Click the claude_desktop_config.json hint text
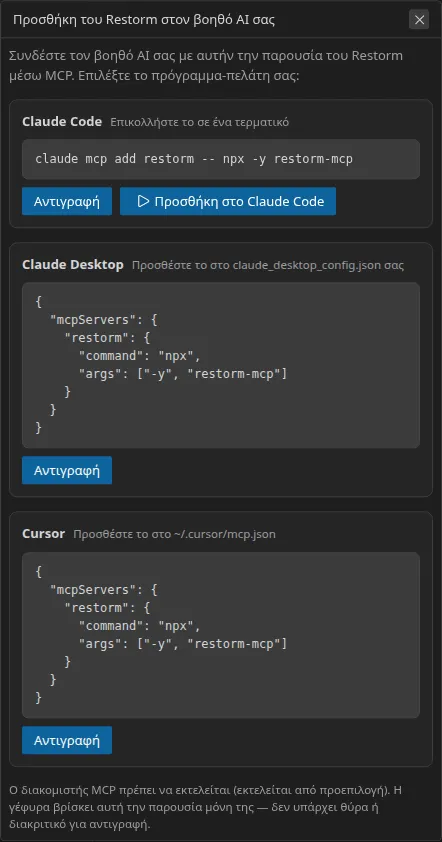The height and width of the screenshot is (842, 442). (268, 265)
